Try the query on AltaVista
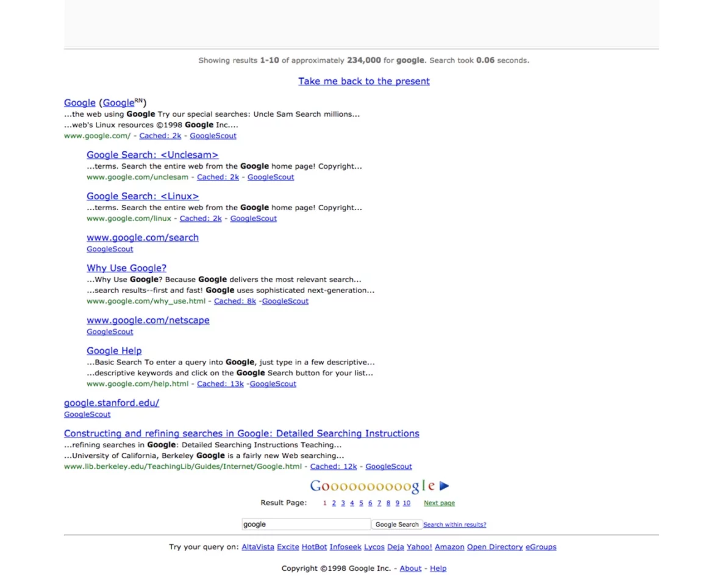The height and width of the screenshot is (585, 728). 257,547
